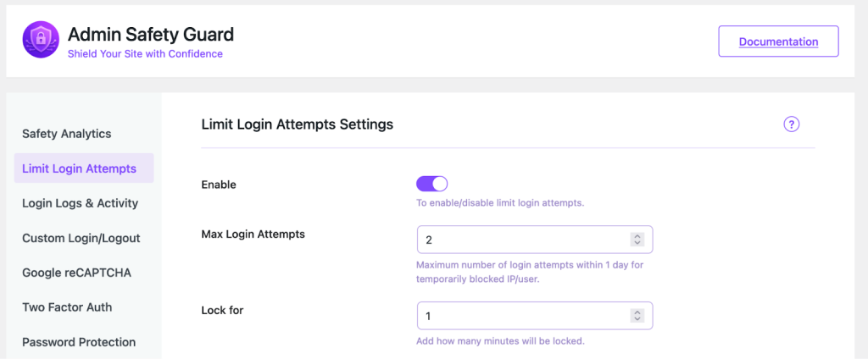Select Limit Login Attempts sidebar item
868x359 pixels.
(80, 168)
